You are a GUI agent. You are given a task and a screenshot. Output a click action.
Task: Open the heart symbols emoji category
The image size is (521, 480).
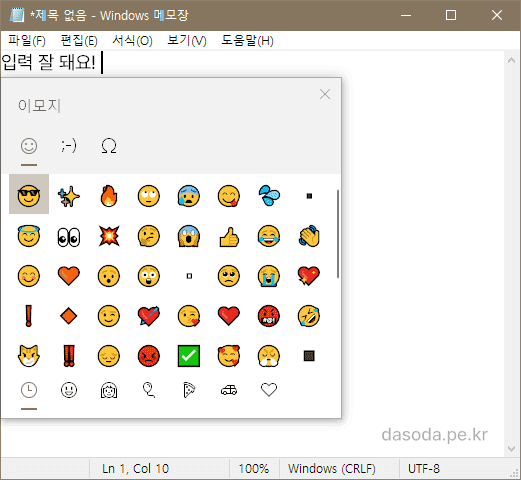click(x=269, y=390)
